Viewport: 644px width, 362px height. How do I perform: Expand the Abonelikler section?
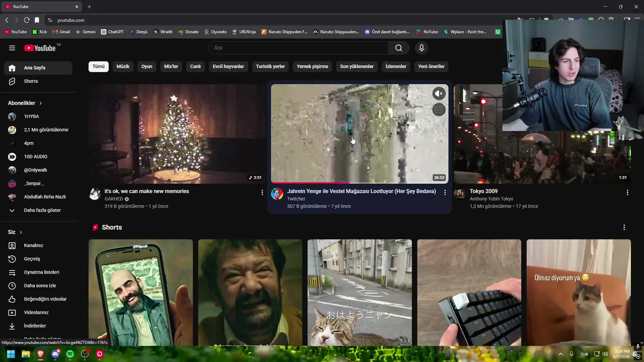tap(25, 103)
